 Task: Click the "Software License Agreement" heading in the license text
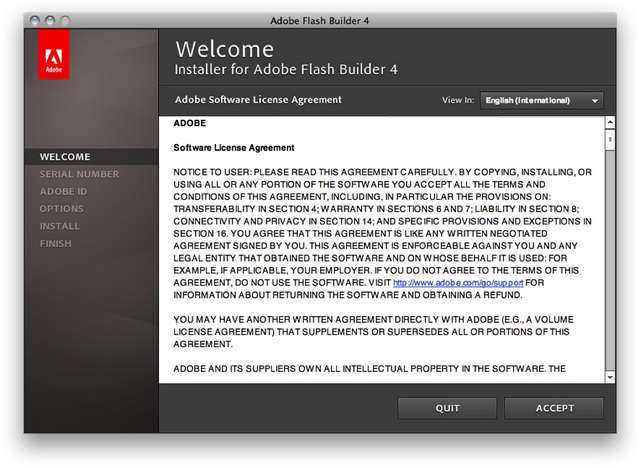233,148
